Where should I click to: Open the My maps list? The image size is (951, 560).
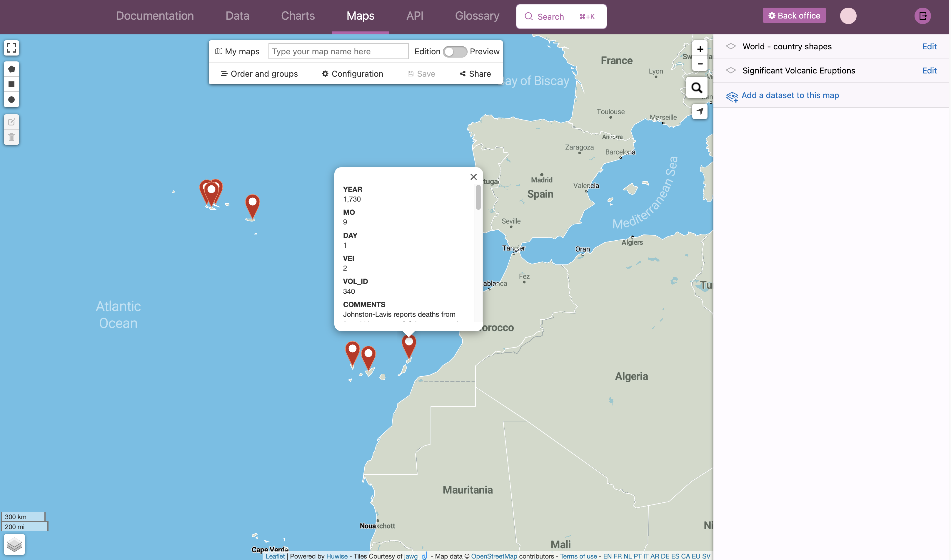(237, 52)
